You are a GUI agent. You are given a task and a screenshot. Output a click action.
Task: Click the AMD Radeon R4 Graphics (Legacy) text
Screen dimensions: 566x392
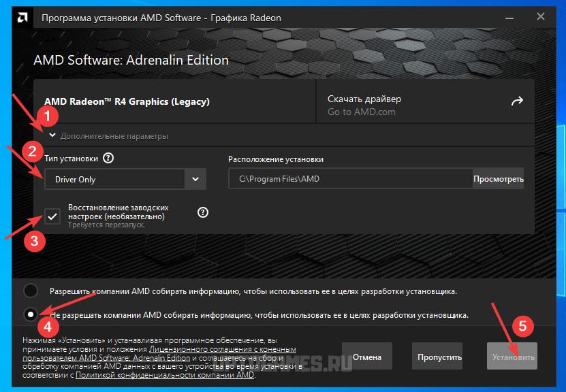tap(127, 101)
